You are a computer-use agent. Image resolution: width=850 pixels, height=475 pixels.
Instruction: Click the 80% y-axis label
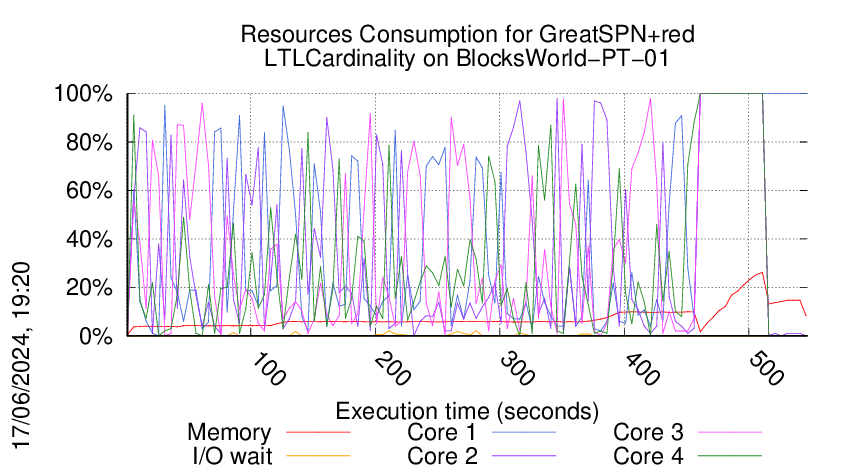[x=89, y=143]
